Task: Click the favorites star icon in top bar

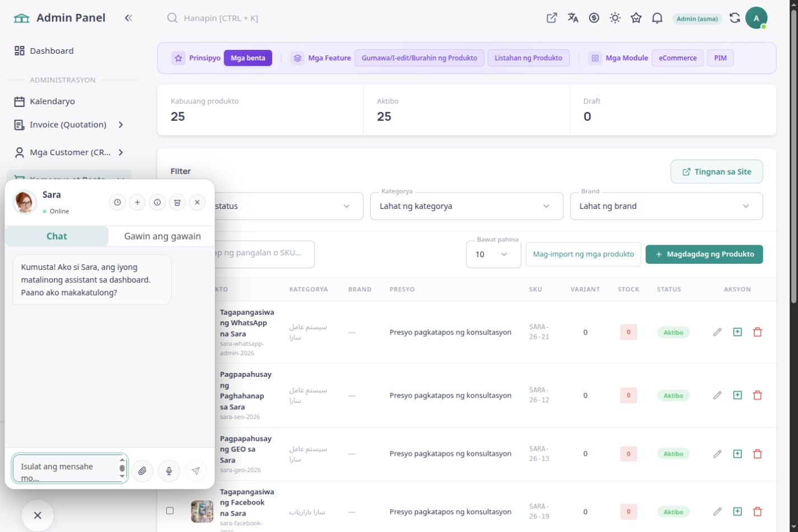Action: [x=636, y=18]
